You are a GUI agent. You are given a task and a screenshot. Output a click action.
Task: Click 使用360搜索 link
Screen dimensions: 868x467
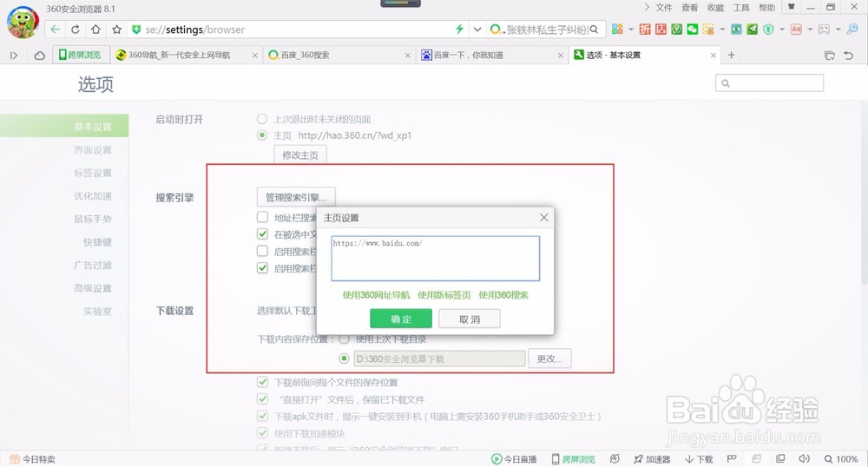503,295
